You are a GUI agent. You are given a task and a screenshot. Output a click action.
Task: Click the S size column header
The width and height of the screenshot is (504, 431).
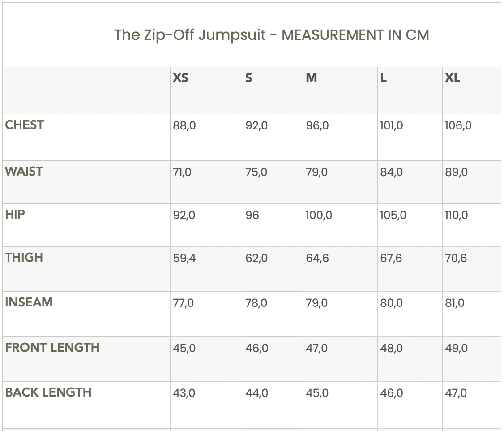click(x=249, y=78)
